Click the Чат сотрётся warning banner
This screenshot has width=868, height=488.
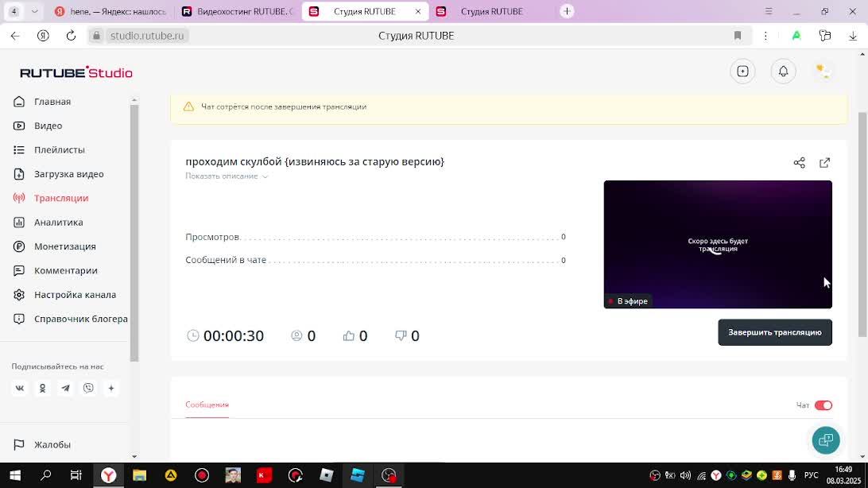[509, 107]
